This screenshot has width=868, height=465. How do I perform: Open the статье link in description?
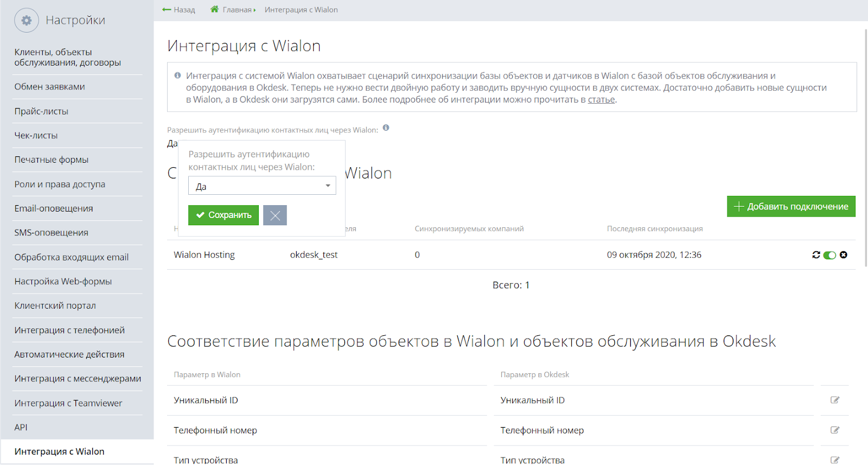coord(601,100)
